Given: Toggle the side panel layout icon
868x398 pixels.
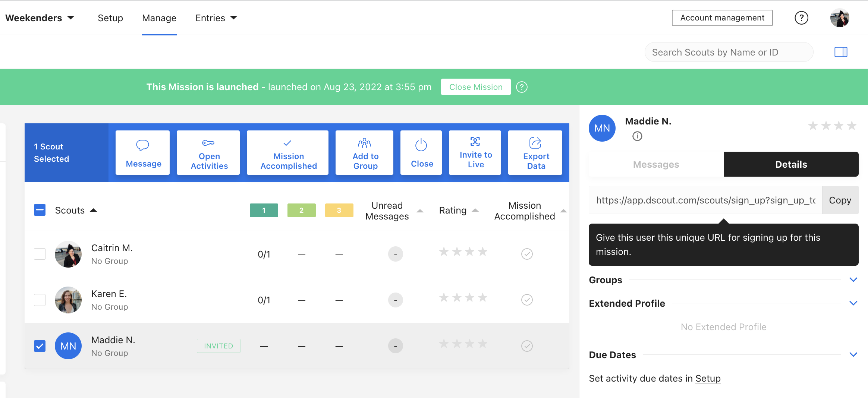Looking at the screenshot, I should 841,52.
